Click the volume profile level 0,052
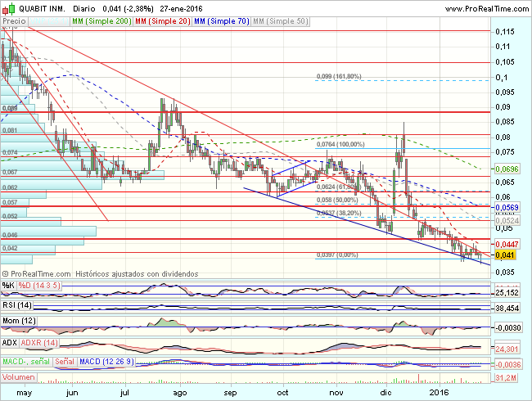The image size is (532, 401). (10, 216)
